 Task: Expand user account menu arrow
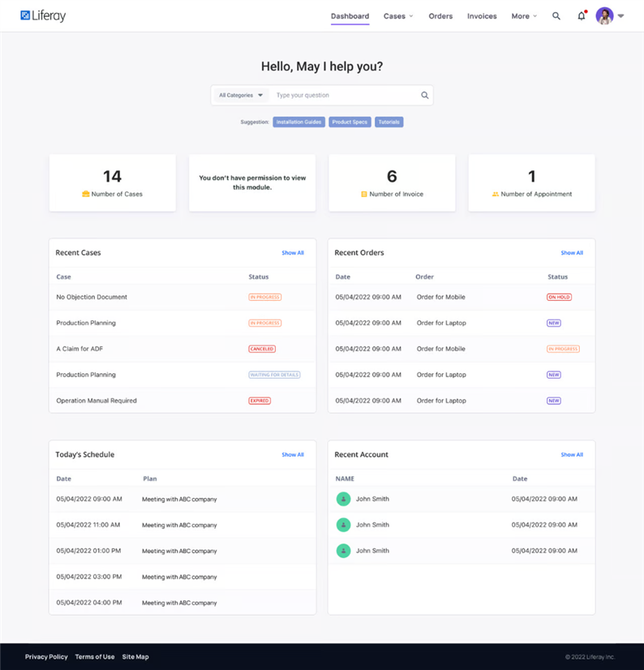point(621,16)
